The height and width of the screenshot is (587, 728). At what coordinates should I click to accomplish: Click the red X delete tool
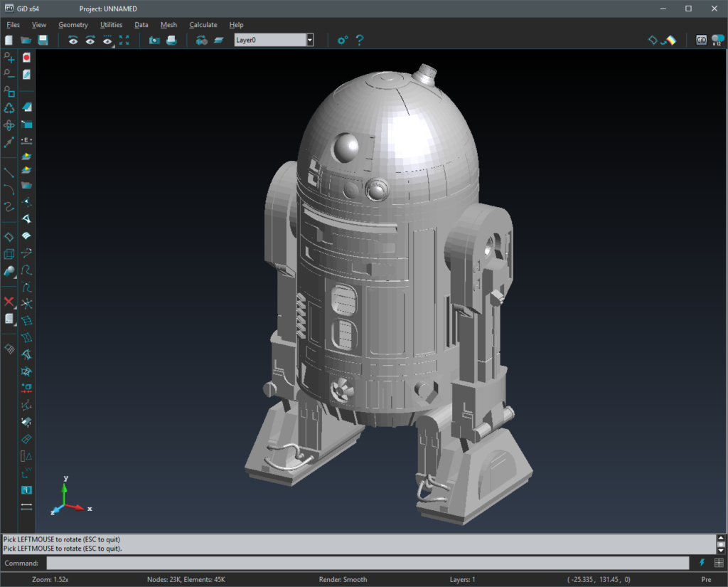[x=9, y=302]
